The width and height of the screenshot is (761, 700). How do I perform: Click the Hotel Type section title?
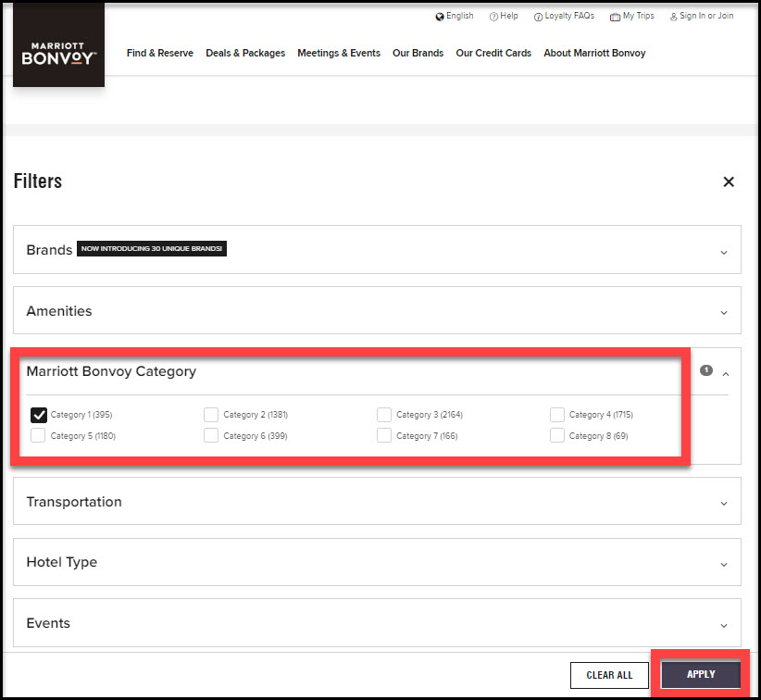point(62,562)
